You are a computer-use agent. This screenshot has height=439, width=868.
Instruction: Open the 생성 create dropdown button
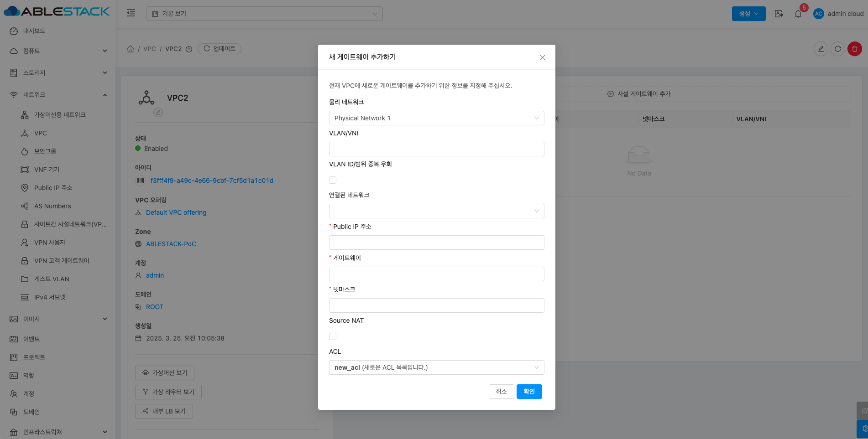(x=748, y=14)
